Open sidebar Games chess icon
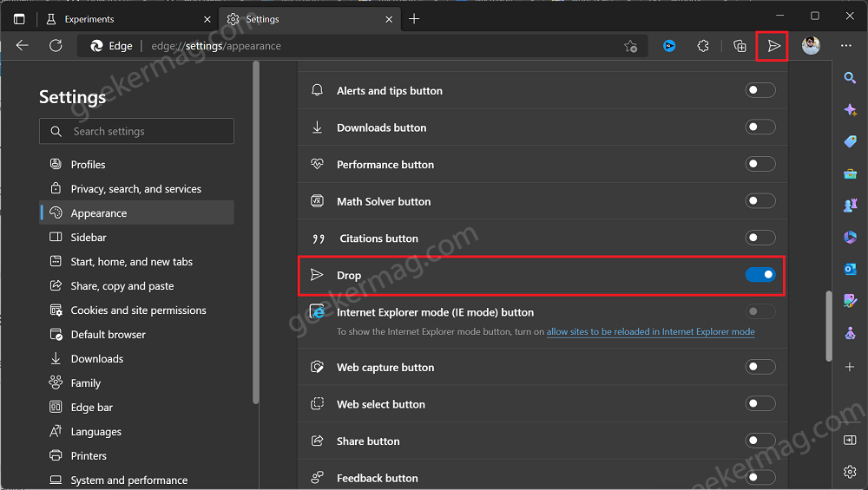Viewport: 868px width, 490px height. click(x=850, y=206)
